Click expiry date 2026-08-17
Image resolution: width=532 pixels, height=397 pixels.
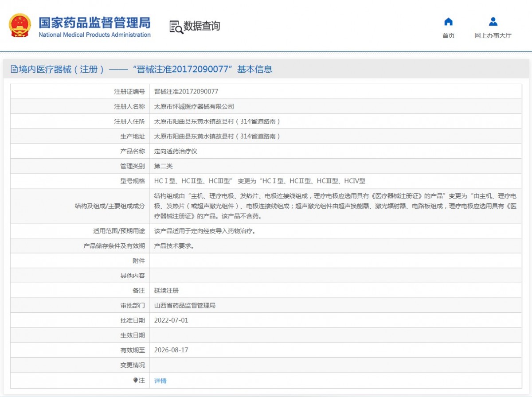tap(171, 350)
